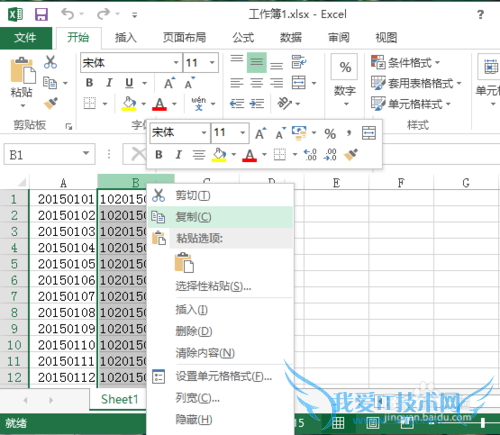Toggle Underline in the ribbon
Image resolution: width=500 pixels, height=435 pixels.
129,83
